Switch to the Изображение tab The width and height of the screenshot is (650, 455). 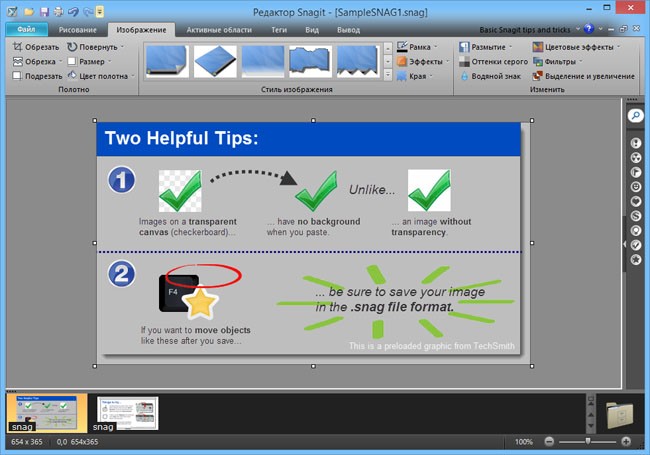point(141,30)
